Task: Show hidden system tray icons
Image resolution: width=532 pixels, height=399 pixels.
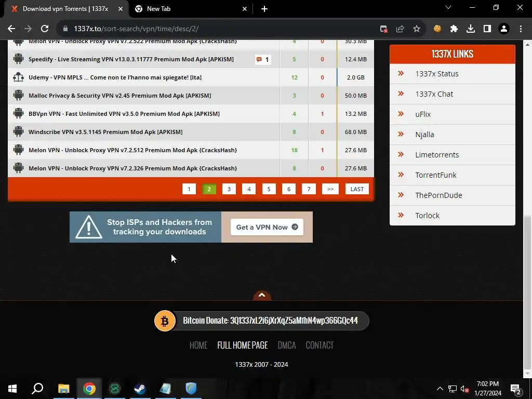Action: click(x=440, y=389)
